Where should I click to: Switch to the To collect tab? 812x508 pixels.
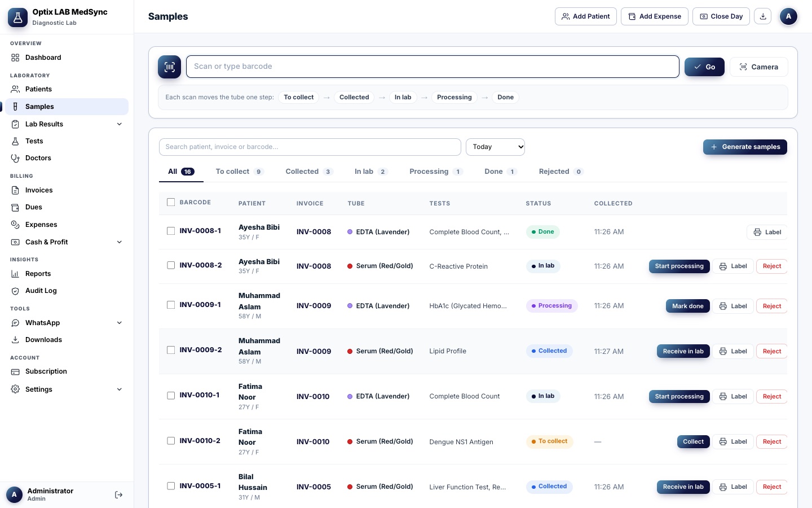pos(240,172)
